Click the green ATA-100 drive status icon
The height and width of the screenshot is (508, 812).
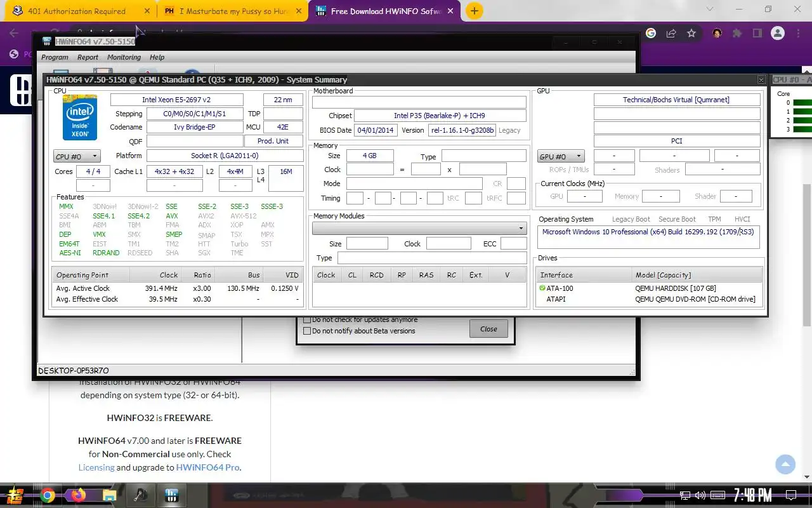point(542,288)
